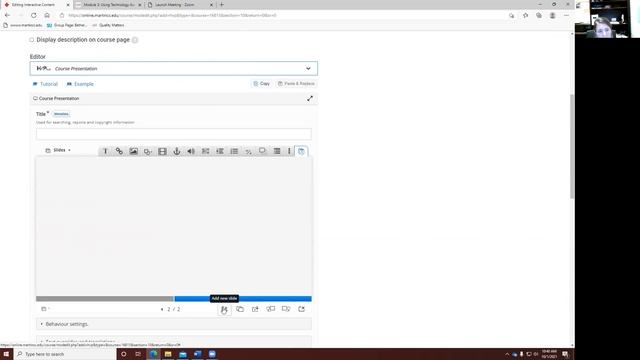
Task: Click the Windows taskbar search box
Action: coord(65,354)
